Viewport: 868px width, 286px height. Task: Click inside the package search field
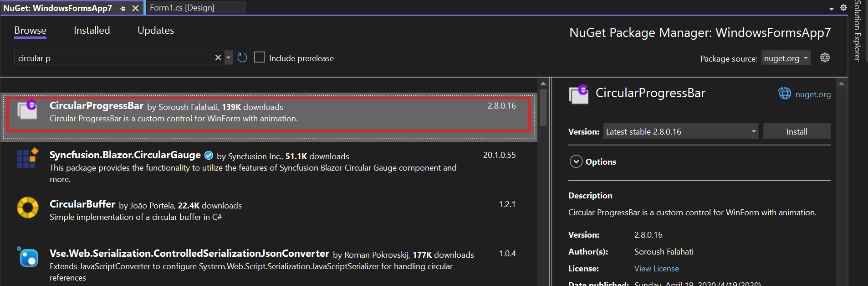[x=114, y=57]
